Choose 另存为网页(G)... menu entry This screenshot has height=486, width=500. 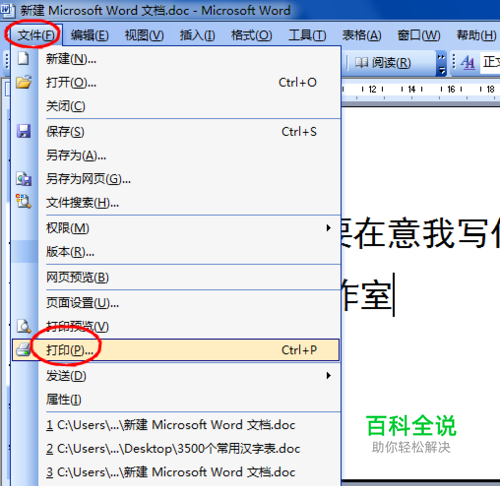176,179
